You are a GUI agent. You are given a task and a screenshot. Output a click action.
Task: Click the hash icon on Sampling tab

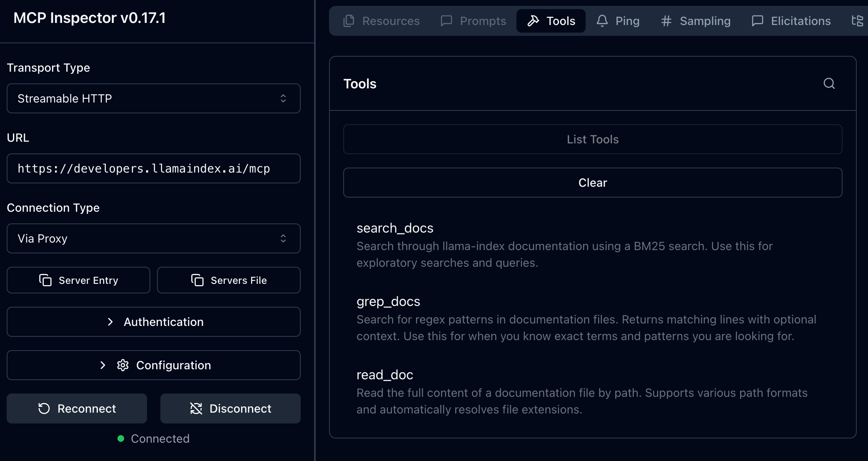[x=666, y=21]
